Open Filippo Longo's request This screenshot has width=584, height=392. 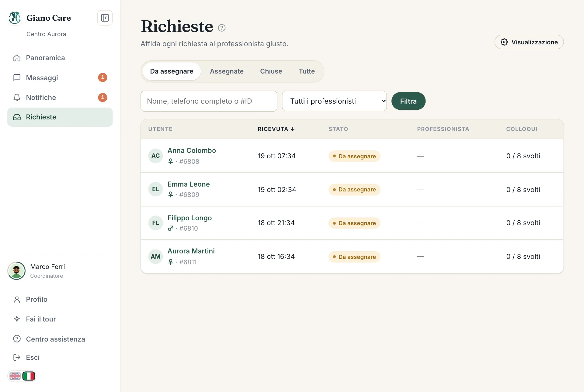(189, 218)
